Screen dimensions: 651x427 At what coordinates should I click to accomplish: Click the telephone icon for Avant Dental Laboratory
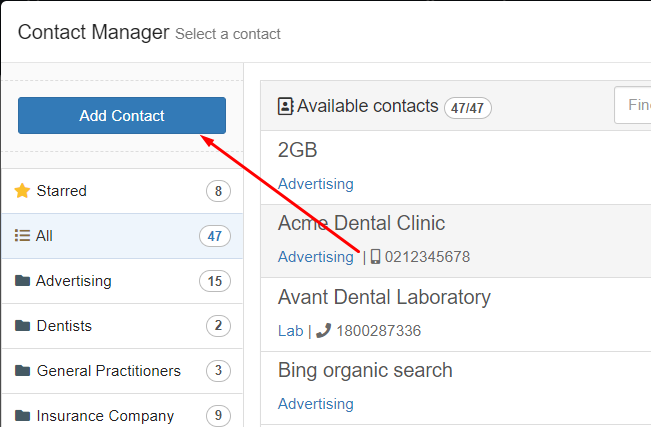coord(323,331)
